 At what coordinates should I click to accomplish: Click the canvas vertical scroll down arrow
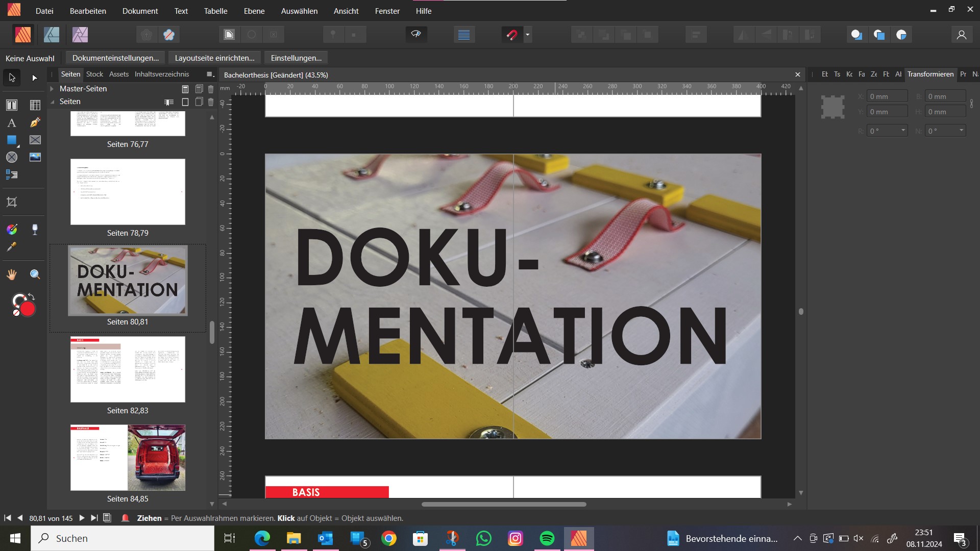(x=801, y=493)
